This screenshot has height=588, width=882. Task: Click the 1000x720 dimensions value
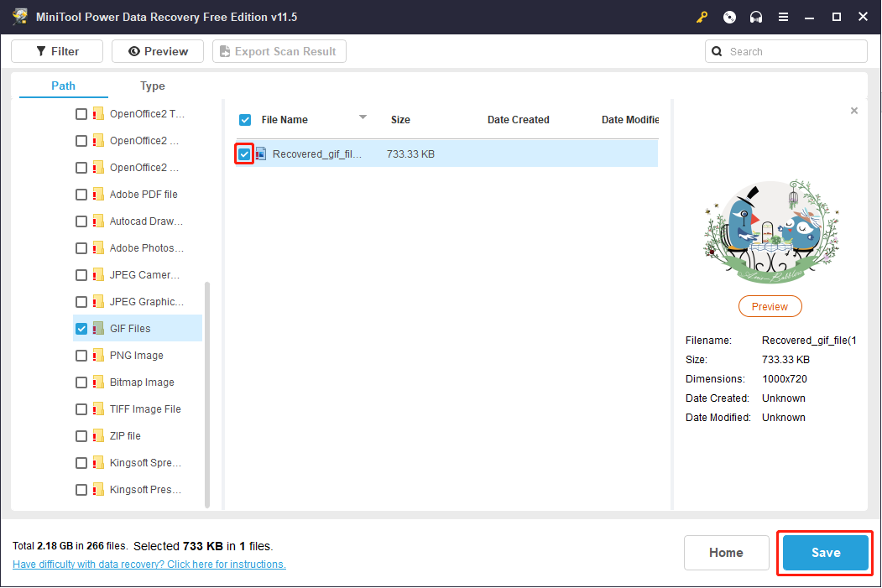pyautogui.click(x=785, y=379)
